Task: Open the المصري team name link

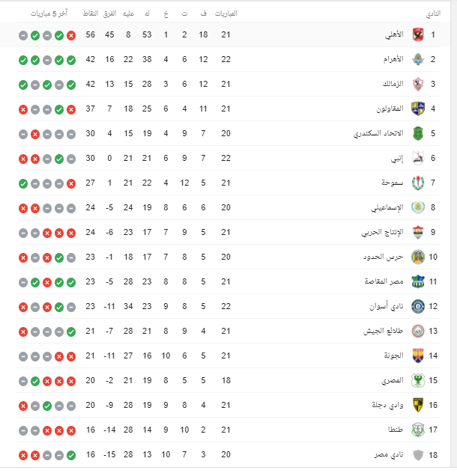Action: point(393,381)
